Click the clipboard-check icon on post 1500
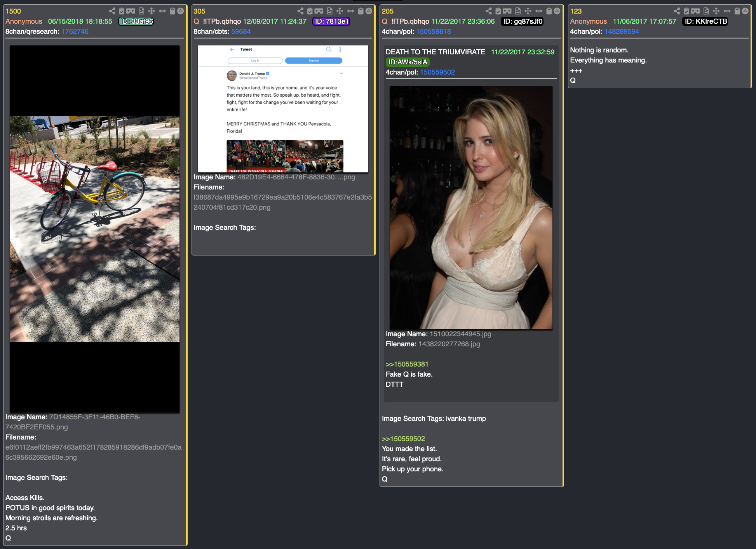The width and height of the screenshot is (756, 549). (x=122, y=11)
